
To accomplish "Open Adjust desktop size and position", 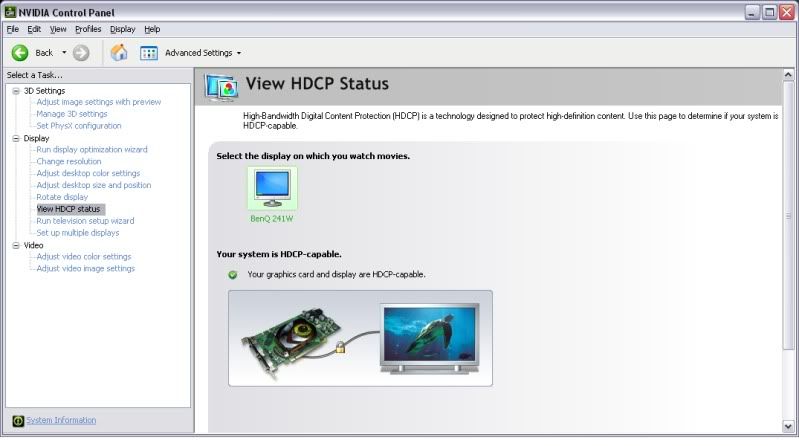I will click(94, 185).
